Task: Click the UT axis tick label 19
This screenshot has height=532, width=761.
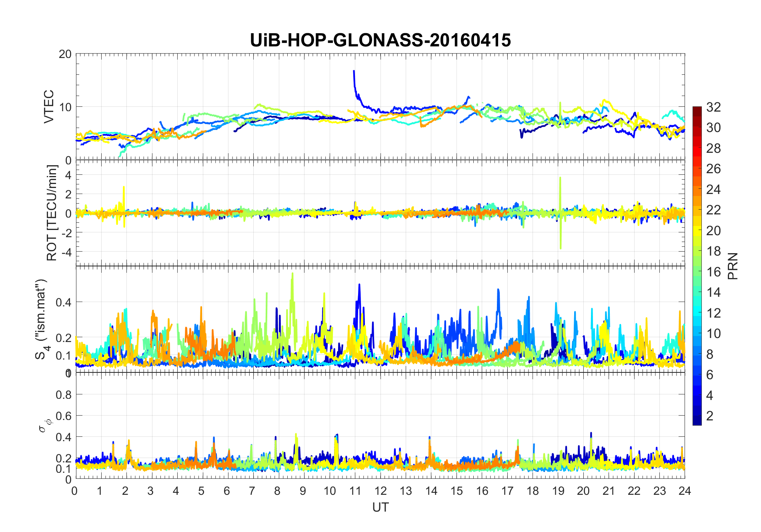Action: (558, 490)
